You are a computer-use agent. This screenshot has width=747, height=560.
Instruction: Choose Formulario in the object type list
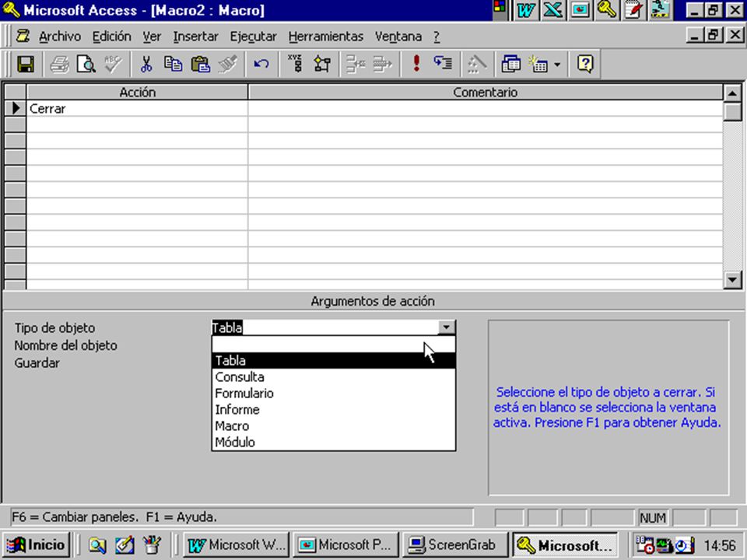(334, 394)
